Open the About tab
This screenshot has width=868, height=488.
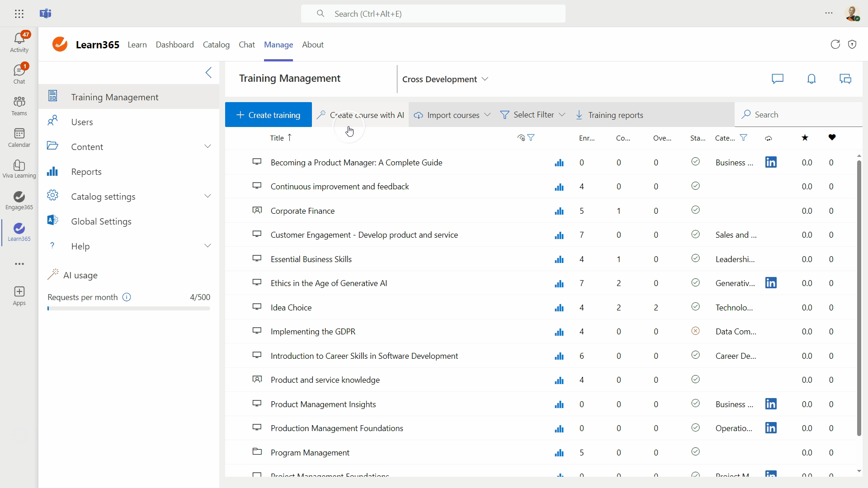[313, 45]
